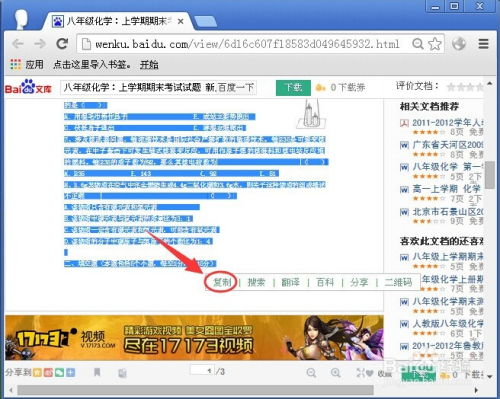Screen dimensions: 500x399
Task: Zoom in the document with plus magnifier
Action: [x=336, y=373]
